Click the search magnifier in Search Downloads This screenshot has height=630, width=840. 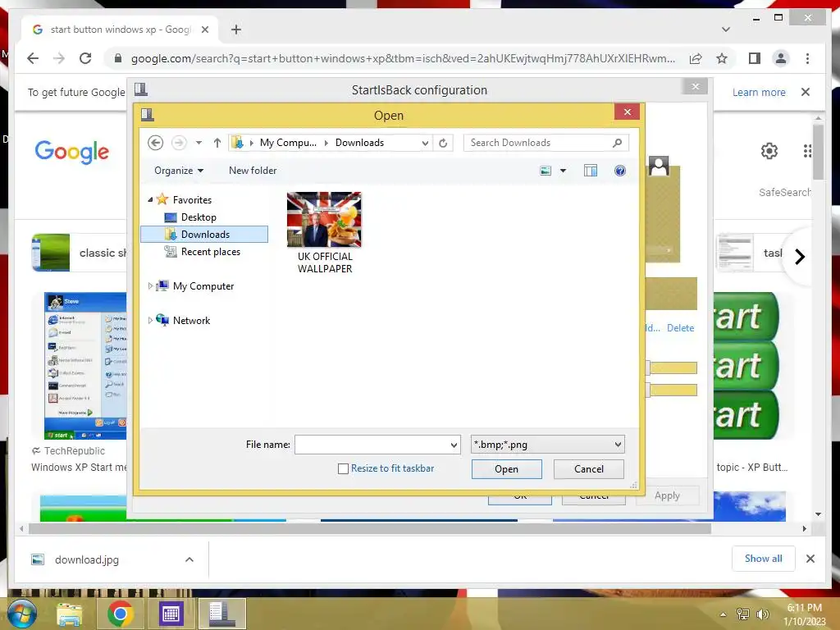tap(617, 143)
